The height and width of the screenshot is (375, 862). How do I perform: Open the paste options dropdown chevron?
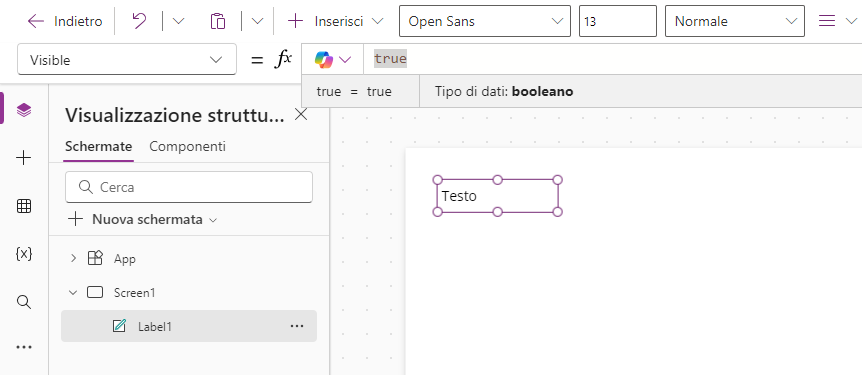point(257,21)
